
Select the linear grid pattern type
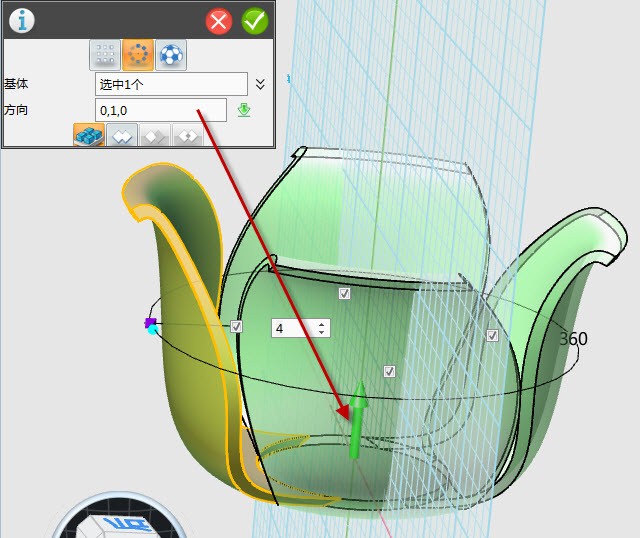point(104,55)
